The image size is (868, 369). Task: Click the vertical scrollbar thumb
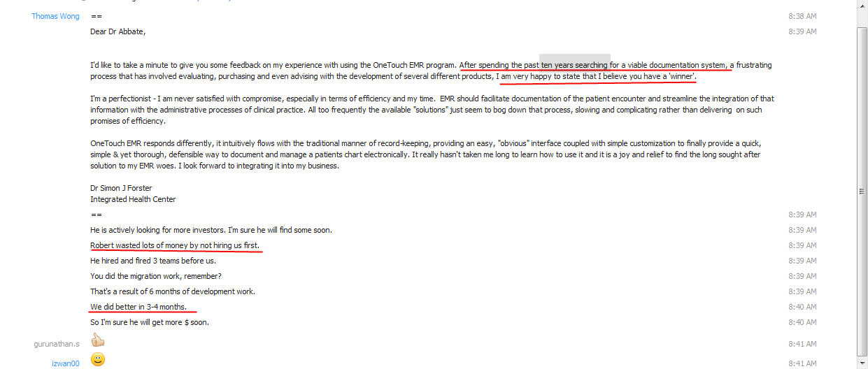pyautogui.click(x=862, y=191)
